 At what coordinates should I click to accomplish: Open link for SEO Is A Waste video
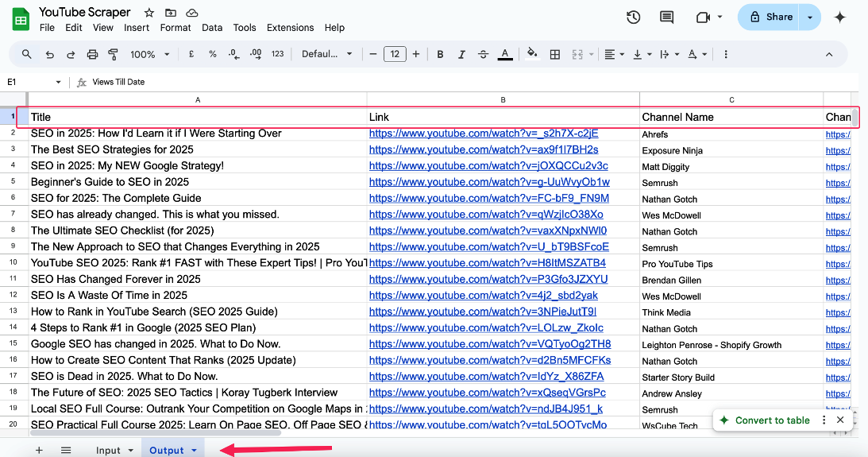pyautogui.click(x=484, y=295)
